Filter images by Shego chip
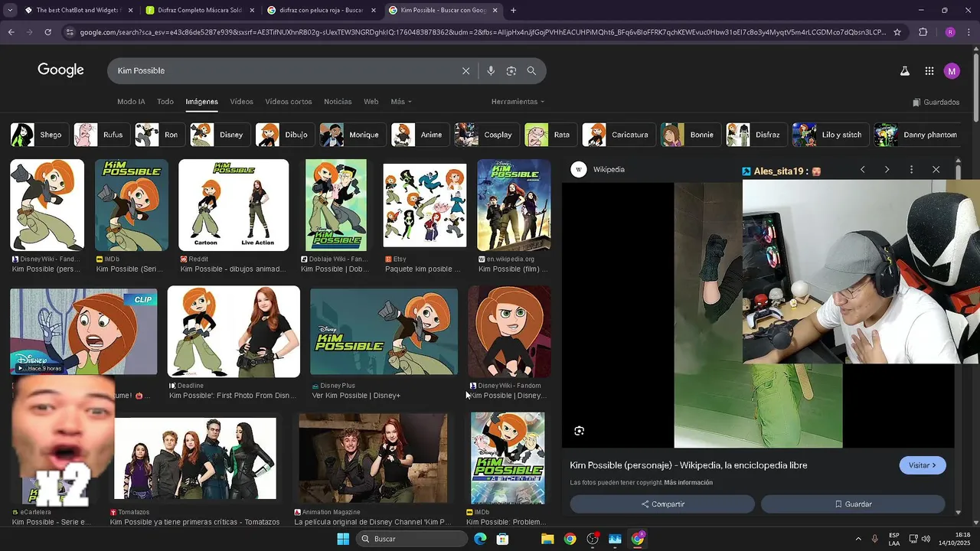The width and height of the screenshot is (980, 551). (38, 135)
